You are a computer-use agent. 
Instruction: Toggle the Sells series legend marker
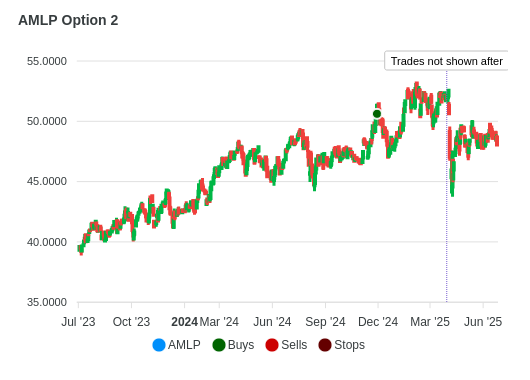pyautogui.click(x=272, y=345)
